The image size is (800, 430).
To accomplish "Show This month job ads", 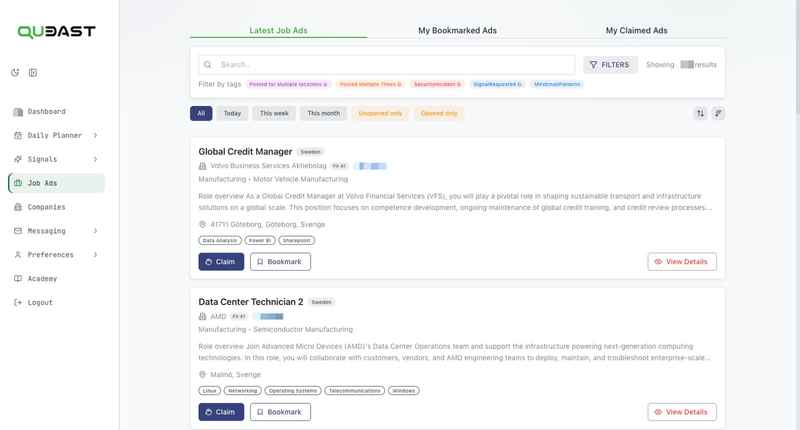I will click(x=323, y=113).
